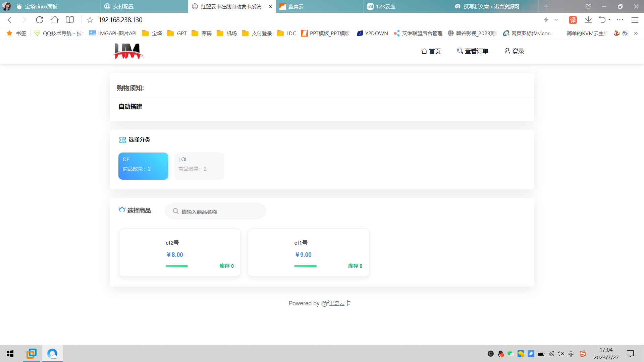644x362 pixels.
Task: Open the QQ技术导航 bookmark
Action: coord(59,33)
